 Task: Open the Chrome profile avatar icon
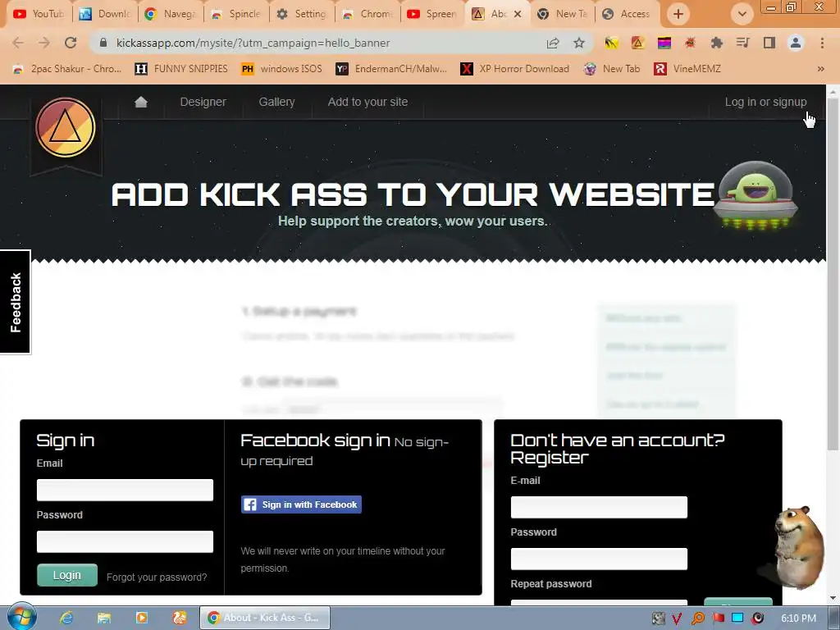[796, 43]
